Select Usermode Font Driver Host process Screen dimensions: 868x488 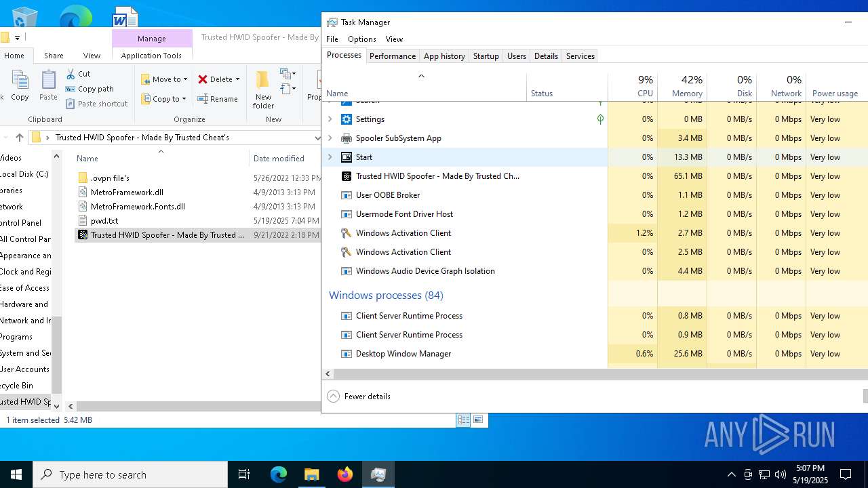pyautogui.click(x=465, y=214)
